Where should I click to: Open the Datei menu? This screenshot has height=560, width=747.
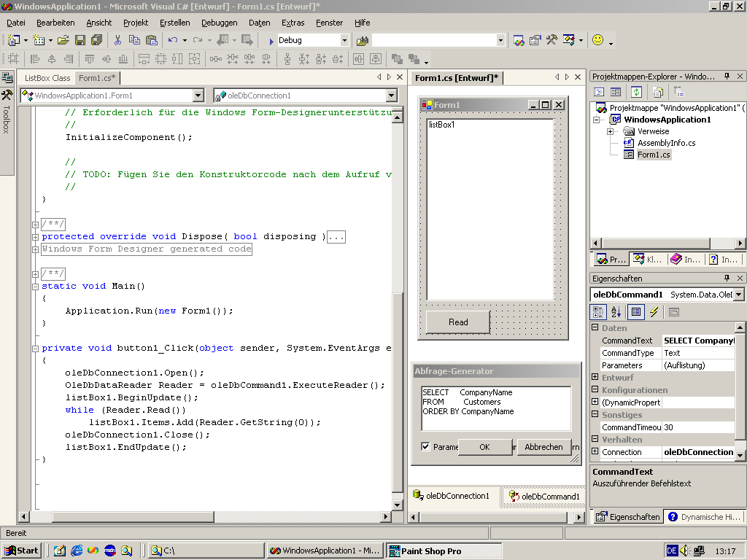16,23
